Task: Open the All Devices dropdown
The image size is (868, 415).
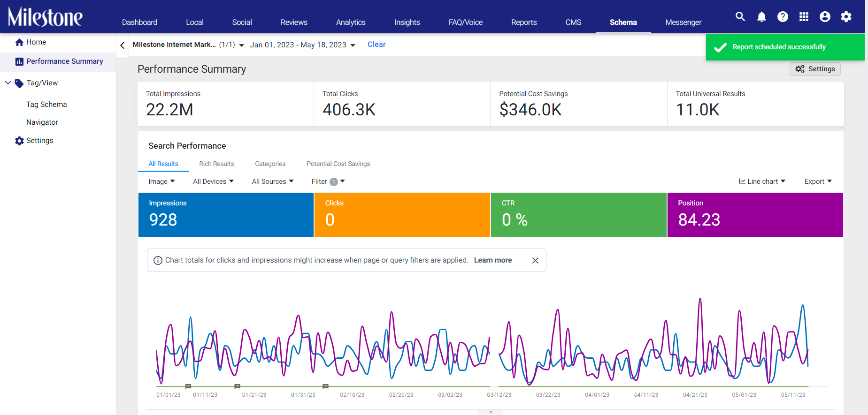Action: coord(213,181)
